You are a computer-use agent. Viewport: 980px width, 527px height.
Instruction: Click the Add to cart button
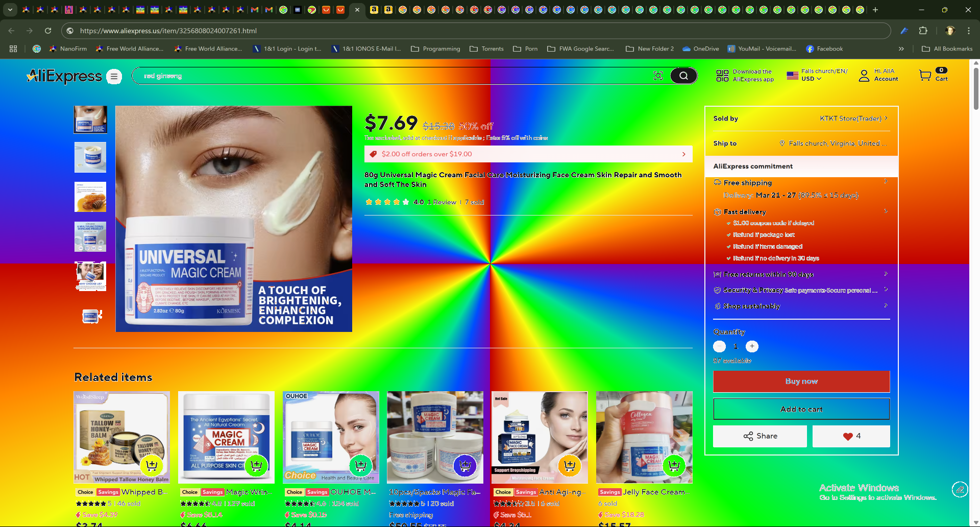[801, 409]
